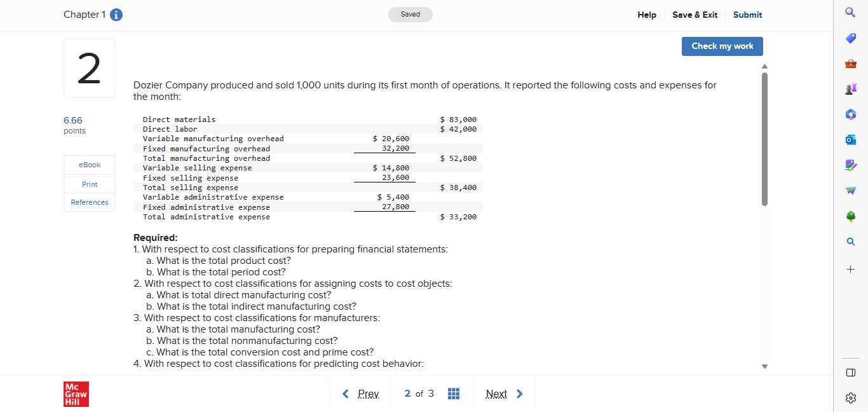The width and height of the screenshot is (868, 412).
Task: Click the McGraw Hill logo
Action: tap(76, 393)
